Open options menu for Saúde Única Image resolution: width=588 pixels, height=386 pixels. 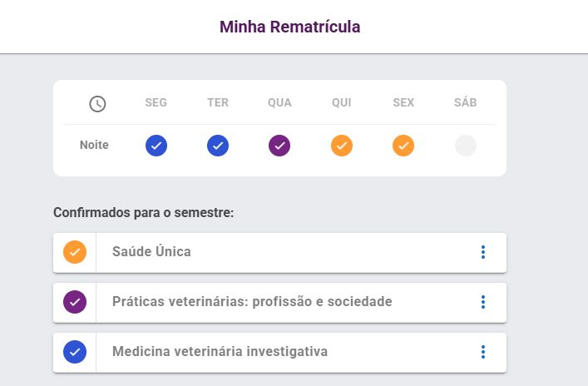(x=482, y=252)
